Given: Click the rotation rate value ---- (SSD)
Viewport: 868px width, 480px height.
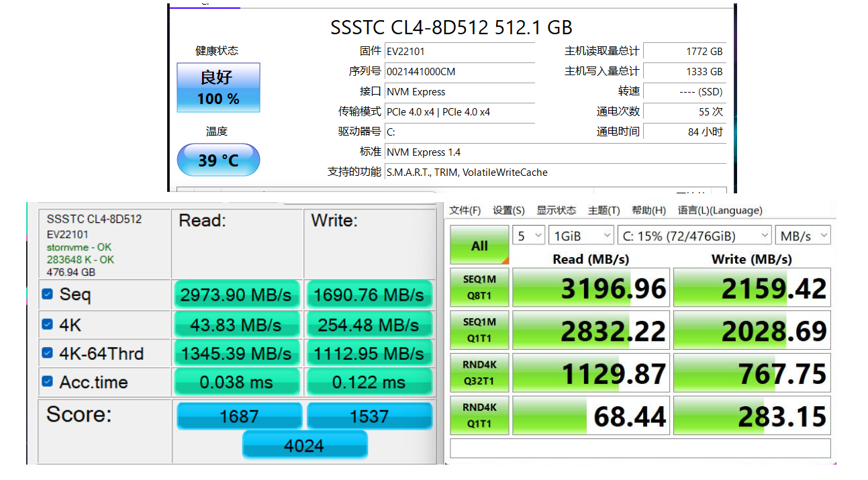Looking at the screenshot, I should coord(685,91).
